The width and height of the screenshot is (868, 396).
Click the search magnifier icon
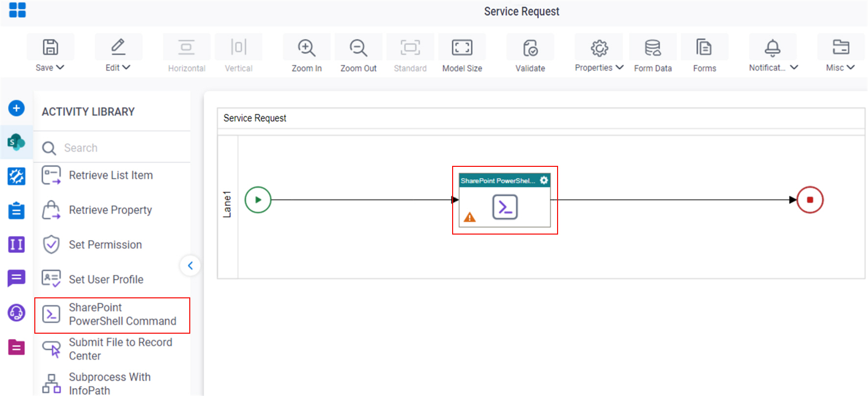[49, 148]
